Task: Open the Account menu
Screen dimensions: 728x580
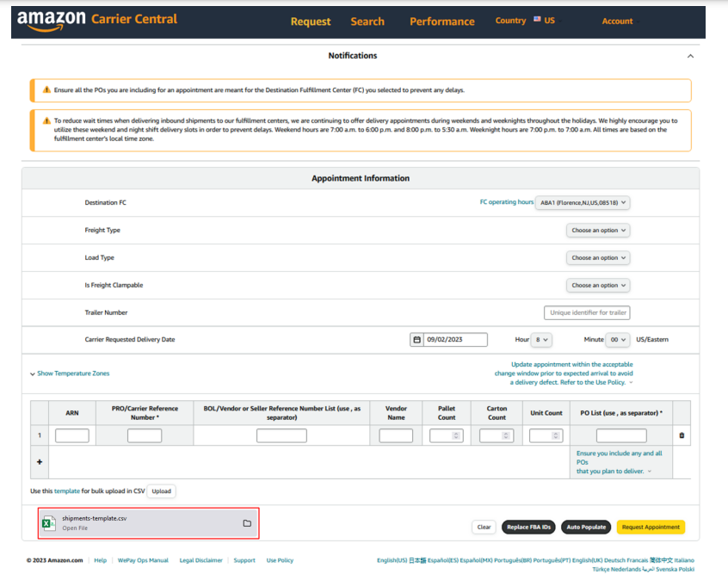Action: (620, 22)
